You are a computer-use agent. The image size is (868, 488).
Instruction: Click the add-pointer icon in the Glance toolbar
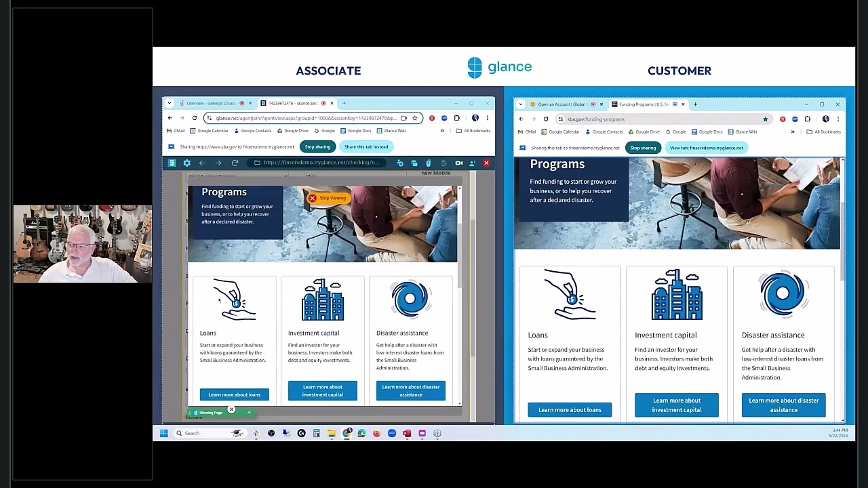pos(400,163)
